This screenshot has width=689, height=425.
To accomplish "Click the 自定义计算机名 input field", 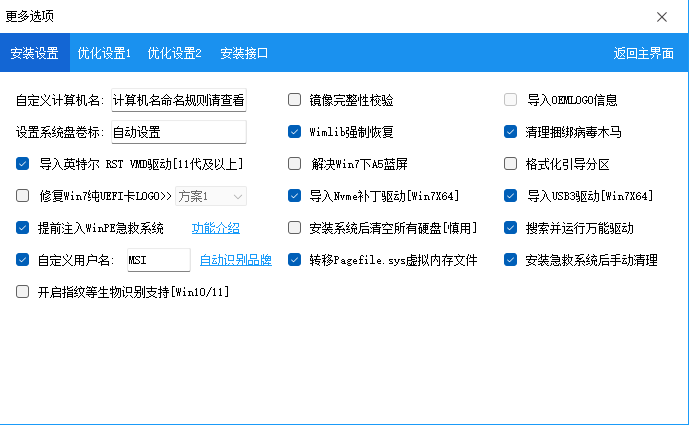I will (179, 100).
